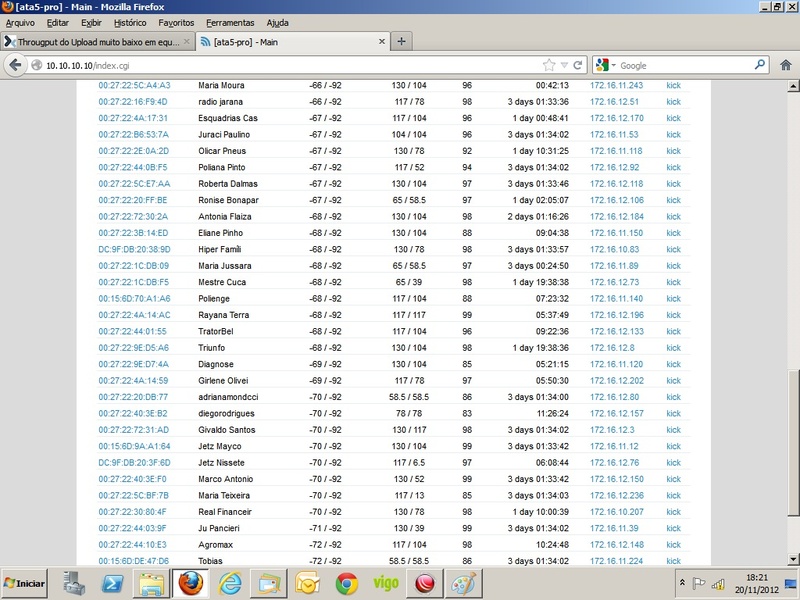Click the page scroll down arrow

click(793, 559)
